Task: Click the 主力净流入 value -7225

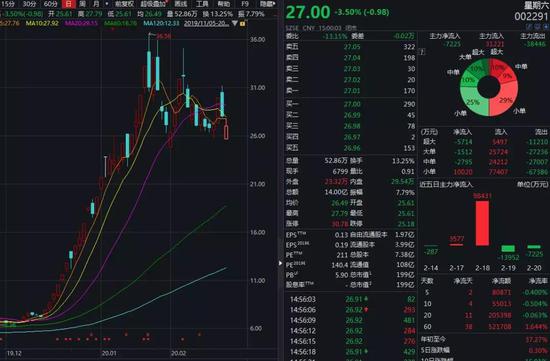Action: click(451, 44)
